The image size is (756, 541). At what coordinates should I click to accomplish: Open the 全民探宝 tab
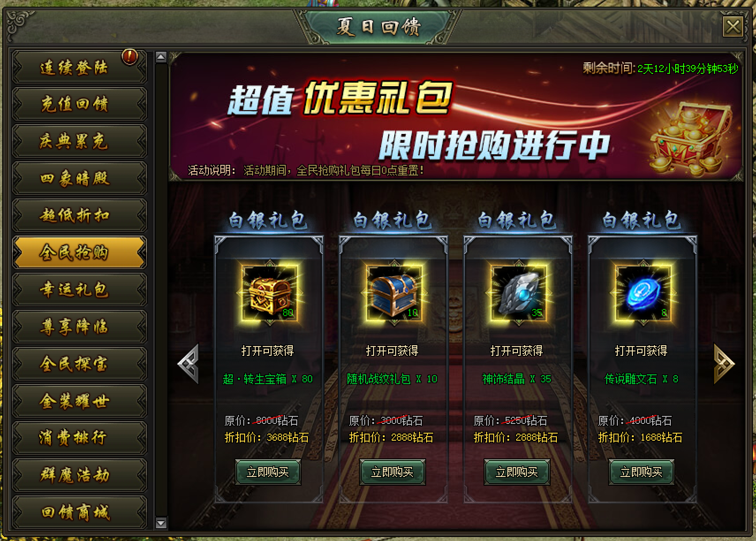point(79,364)
